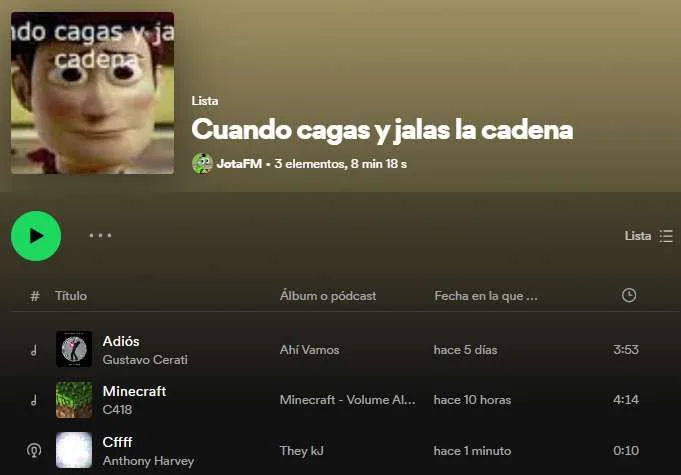The width and height of the screenshot is (681, 475).
Task: Open the Ahí Vamos album link
Action: pyautogui.click(x=309, y=350)
